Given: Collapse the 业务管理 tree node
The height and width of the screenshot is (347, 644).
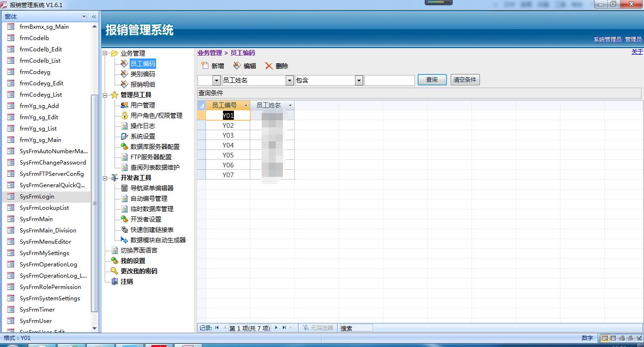Looking at the screenshot, I should tap(105, 53).
